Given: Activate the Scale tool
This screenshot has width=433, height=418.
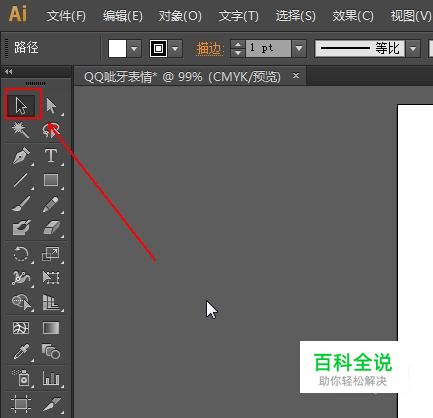Looking at the screenshot, I should point(51,254).
